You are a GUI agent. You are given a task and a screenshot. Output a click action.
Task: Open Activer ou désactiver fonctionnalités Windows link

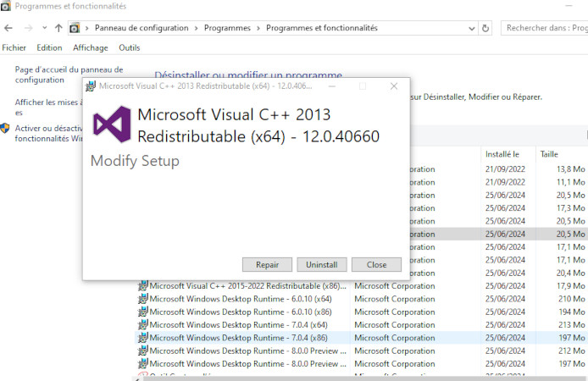(49, 134)
